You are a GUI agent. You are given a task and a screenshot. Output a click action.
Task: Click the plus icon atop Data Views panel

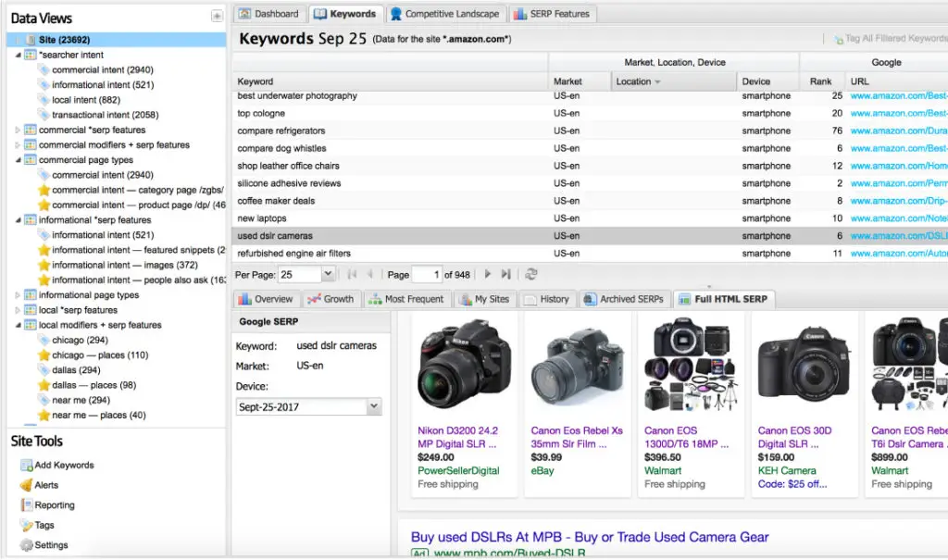pos(217,14)
